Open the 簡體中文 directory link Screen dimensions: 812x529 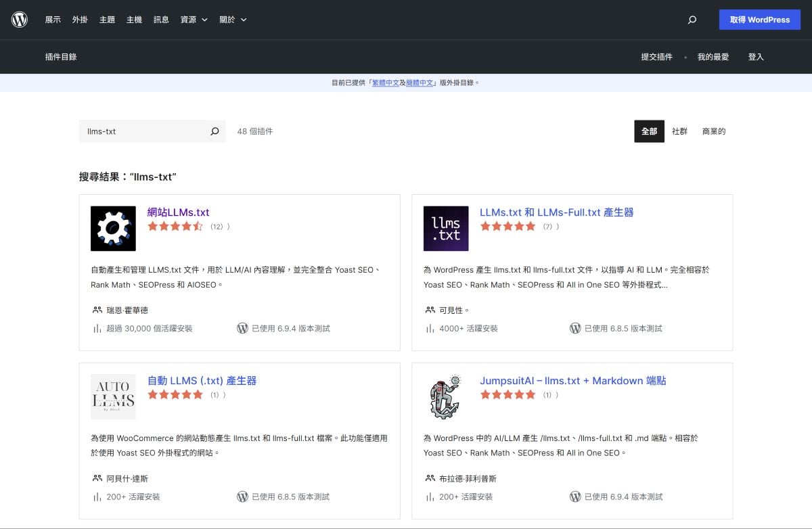coord(420,83)
